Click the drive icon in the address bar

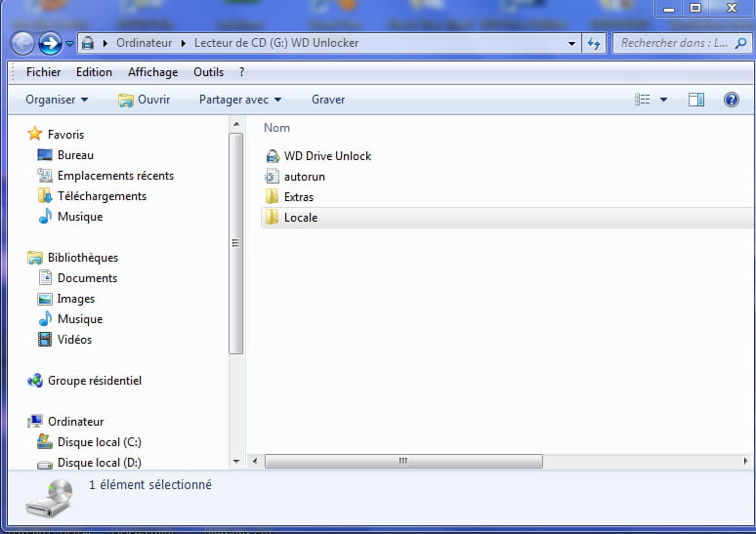(88, 43)
